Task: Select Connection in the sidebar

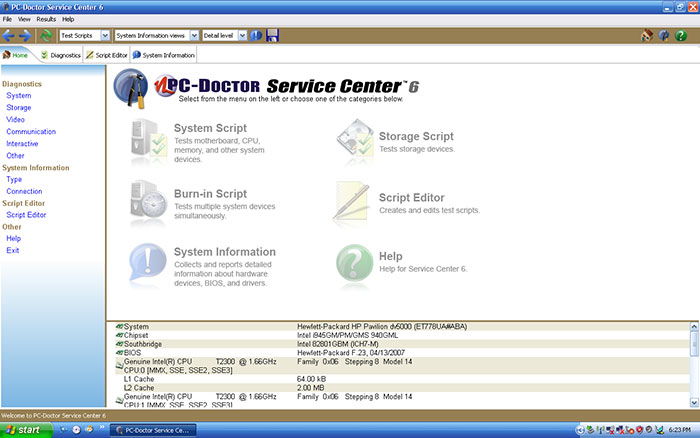Action: coord(24,191)
